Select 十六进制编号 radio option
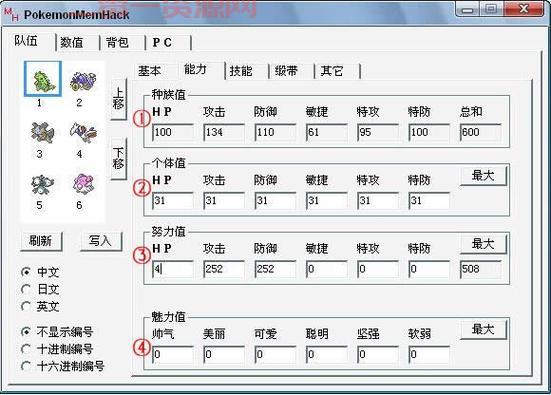Image resolution: width=551 pixels, height=395 pixels. (63, 367)
